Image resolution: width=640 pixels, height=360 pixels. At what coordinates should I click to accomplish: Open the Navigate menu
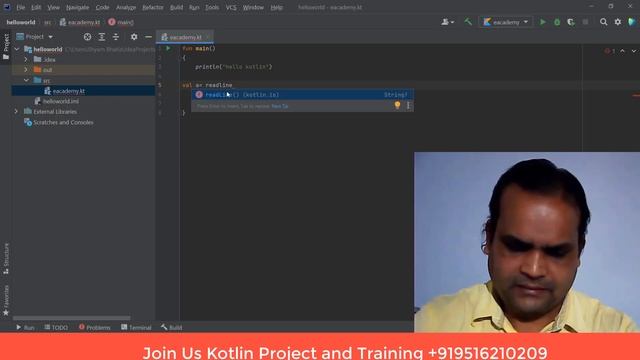[78, 7]
